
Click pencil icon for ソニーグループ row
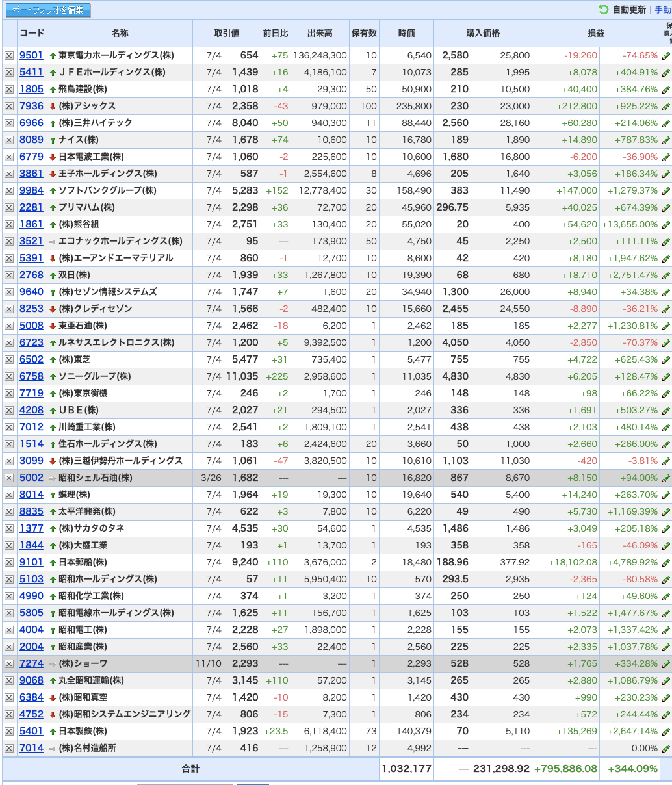(x=666, y=376)
